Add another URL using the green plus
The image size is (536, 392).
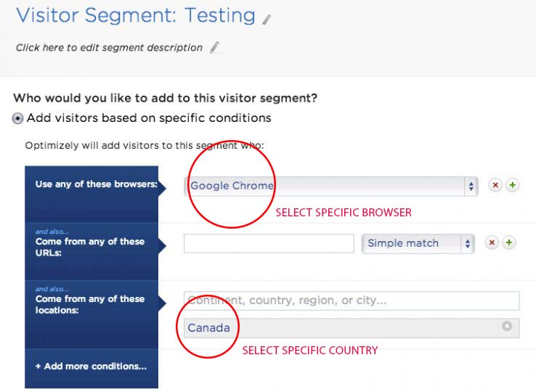point(508,243)
